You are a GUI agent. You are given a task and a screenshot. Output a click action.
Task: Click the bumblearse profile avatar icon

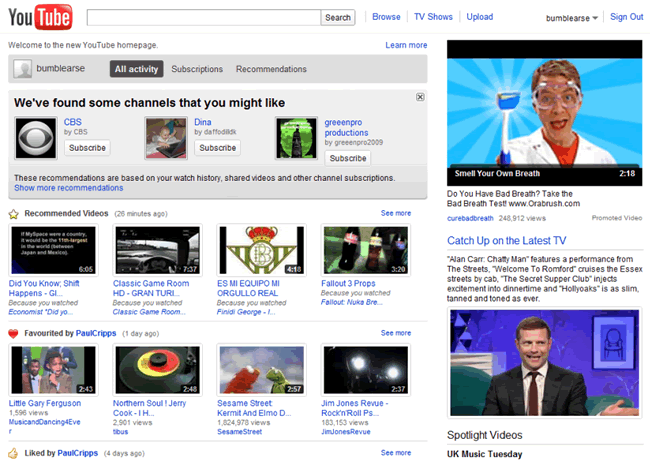click(x=22, y=69)
